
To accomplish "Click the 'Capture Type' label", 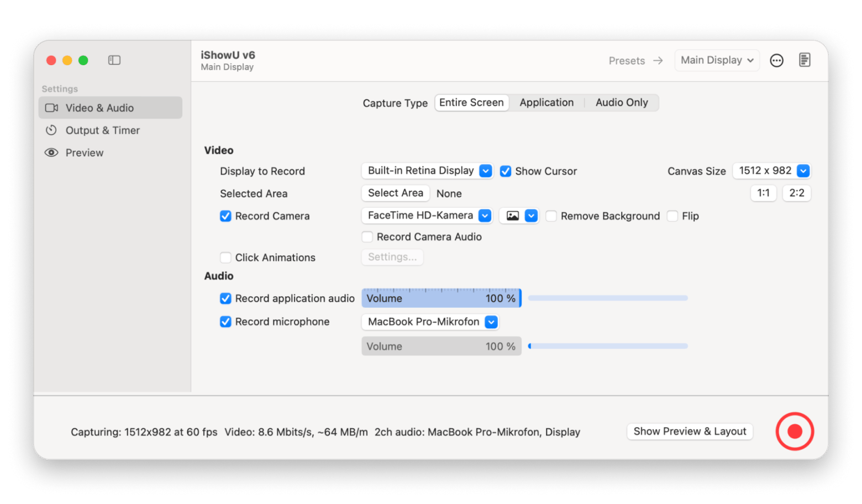I will (x=395, y=103).
